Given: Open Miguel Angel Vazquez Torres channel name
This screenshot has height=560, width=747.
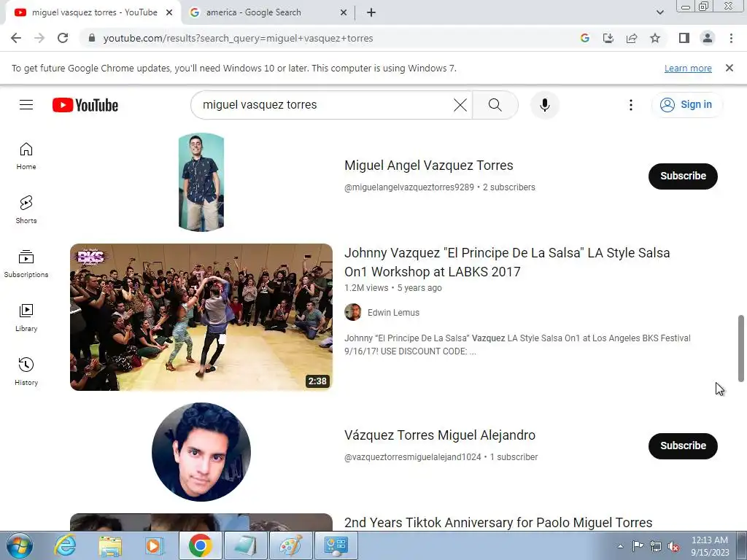Looking at the screenshot, I should pyautogui.click(x=429, y=166).
